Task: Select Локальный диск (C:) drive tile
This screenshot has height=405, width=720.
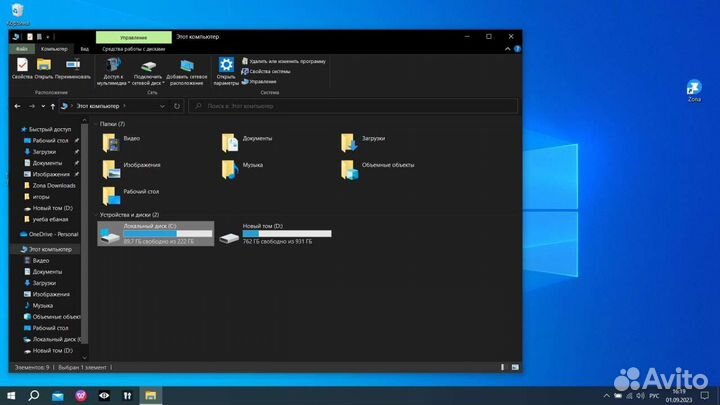Action: [156, 234]
